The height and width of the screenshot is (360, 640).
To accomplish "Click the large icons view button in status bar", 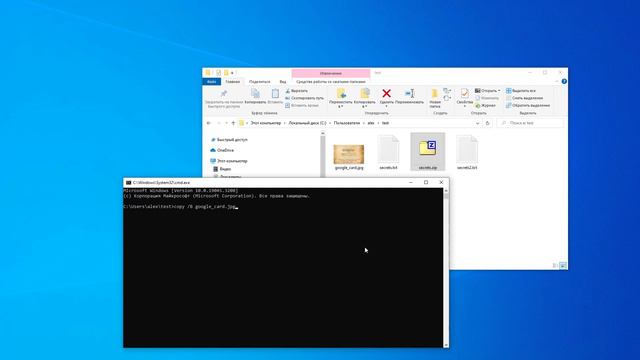I will click(x=563, y=266).
